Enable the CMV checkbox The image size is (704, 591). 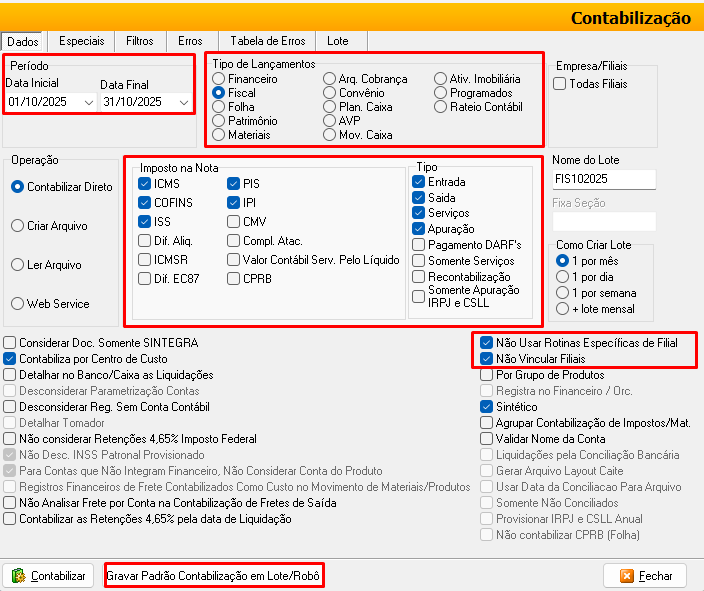pos(234,221)
